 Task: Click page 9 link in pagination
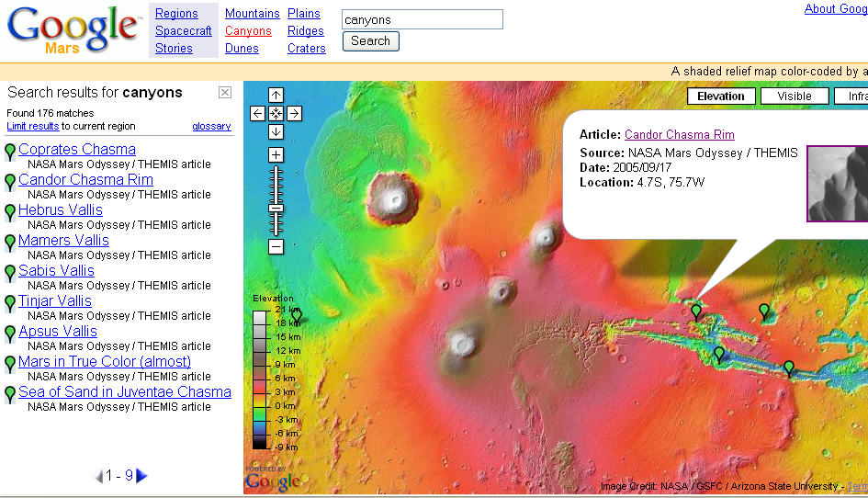129,475
